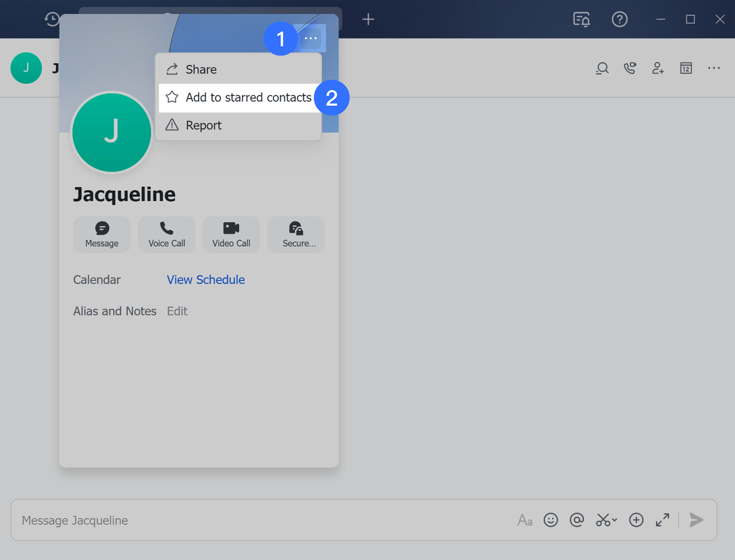Open search in chat icon
The image size is (735, 560).
[x=602, y=68]
